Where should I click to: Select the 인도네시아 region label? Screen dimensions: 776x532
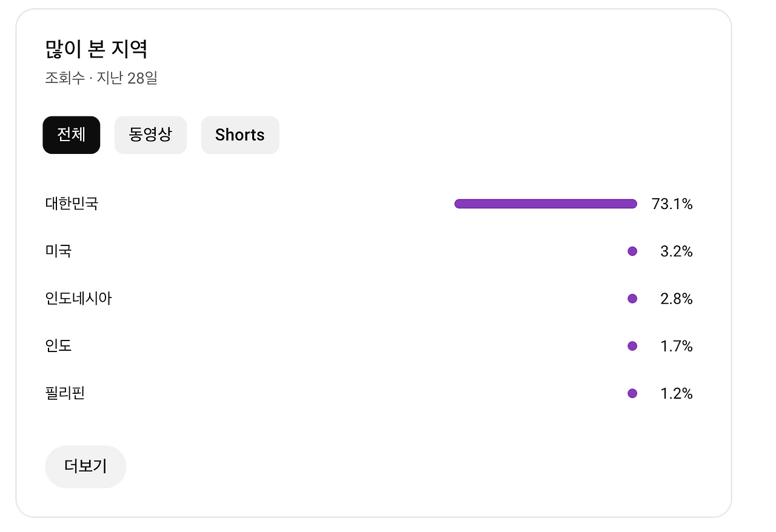coord(78,298)
